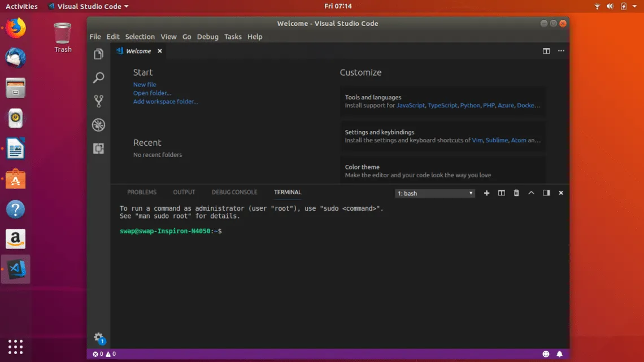Viewport: 644px width, 362px height.
Task: Open the Debug menu
Action: pyautogui.click(x=207, y=37)
